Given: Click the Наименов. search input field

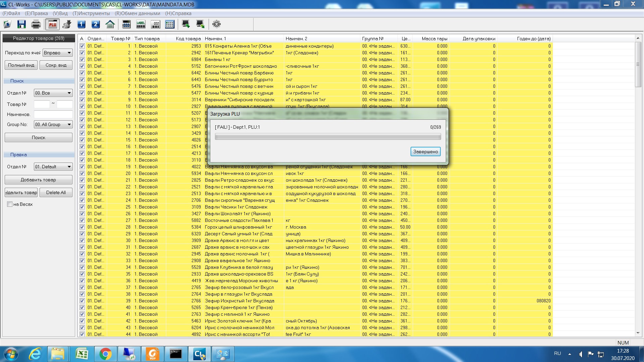Looking at the screenshot, I should point(53,114).
